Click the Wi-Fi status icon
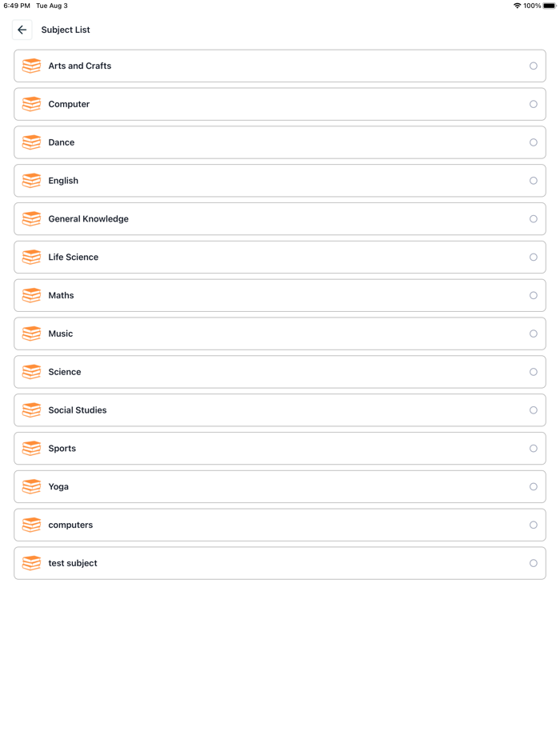560x747 pixels. [517, 6]
